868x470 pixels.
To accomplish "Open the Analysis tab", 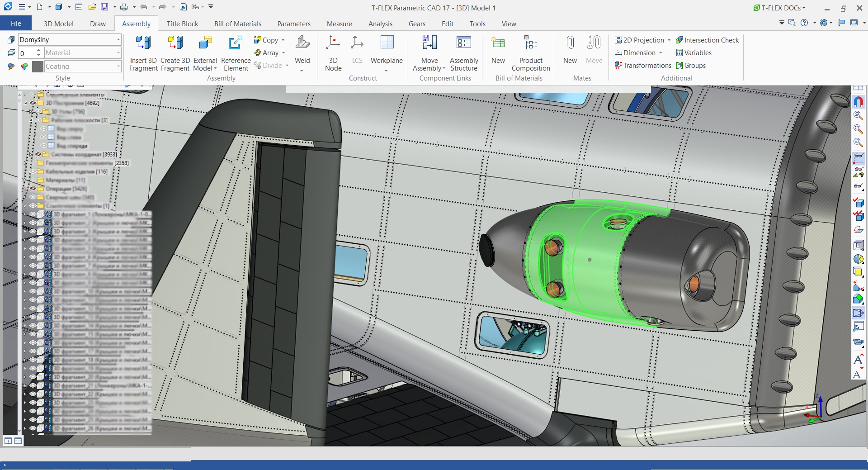I will point(380,24).
